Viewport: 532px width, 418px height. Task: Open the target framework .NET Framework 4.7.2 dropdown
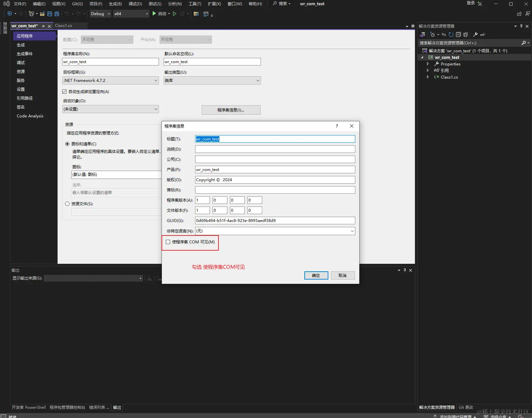[x=111, y=80]
